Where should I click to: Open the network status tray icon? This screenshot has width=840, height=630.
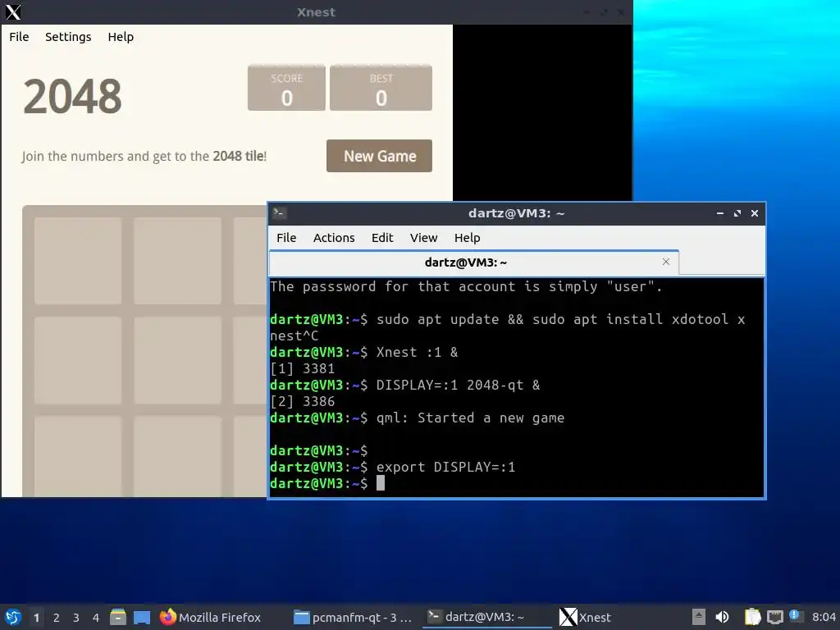[x=774, y=617]
